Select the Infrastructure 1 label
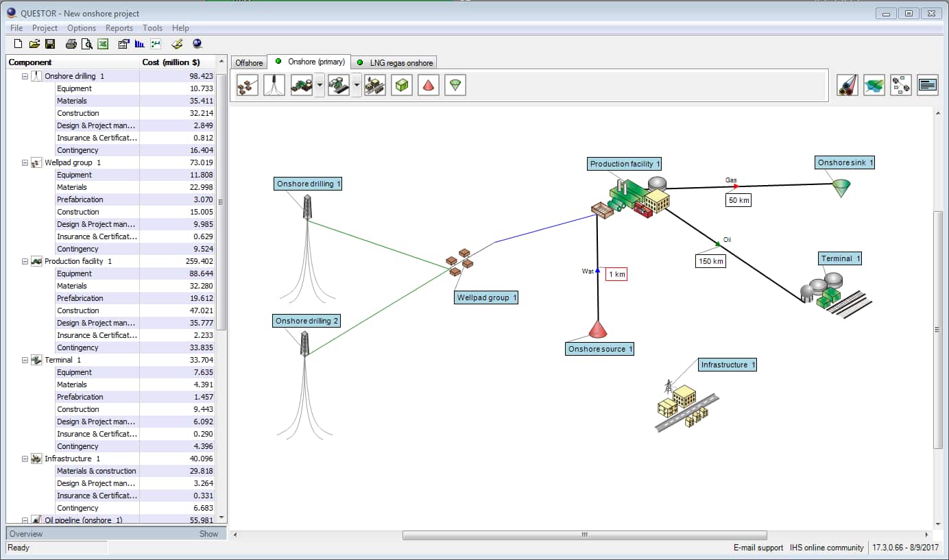949x560 pixels. coord(728,365)
